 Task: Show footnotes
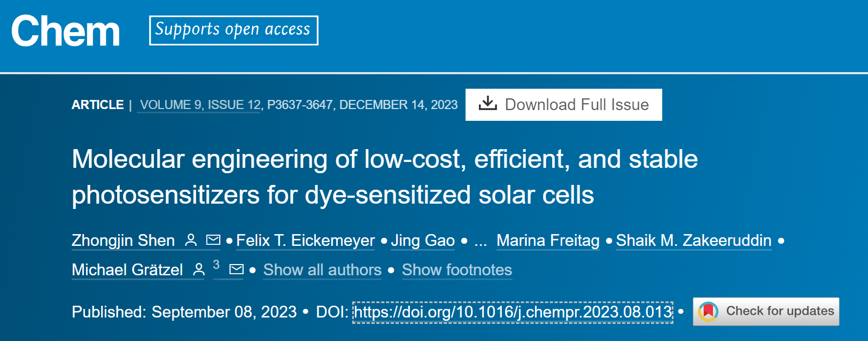457,270
